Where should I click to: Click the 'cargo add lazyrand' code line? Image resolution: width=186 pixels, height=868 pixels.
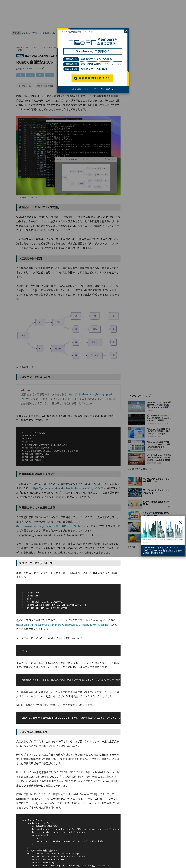pyautogui.click(x=33, y=457)
